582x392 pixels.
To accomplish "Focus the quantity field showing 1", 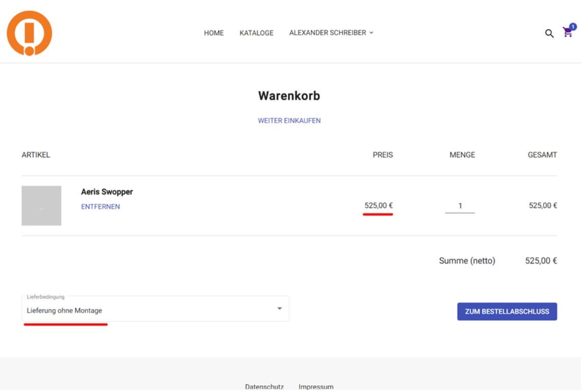I will tap(460, 206).
